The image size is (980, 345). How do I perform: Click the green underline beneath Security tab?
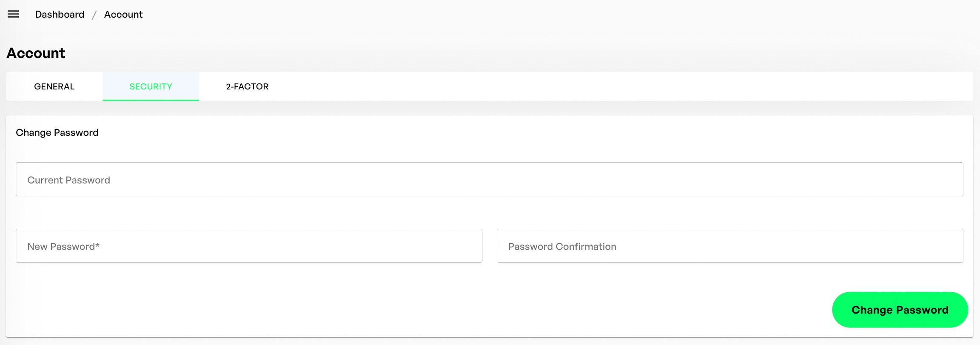point(151,100)
